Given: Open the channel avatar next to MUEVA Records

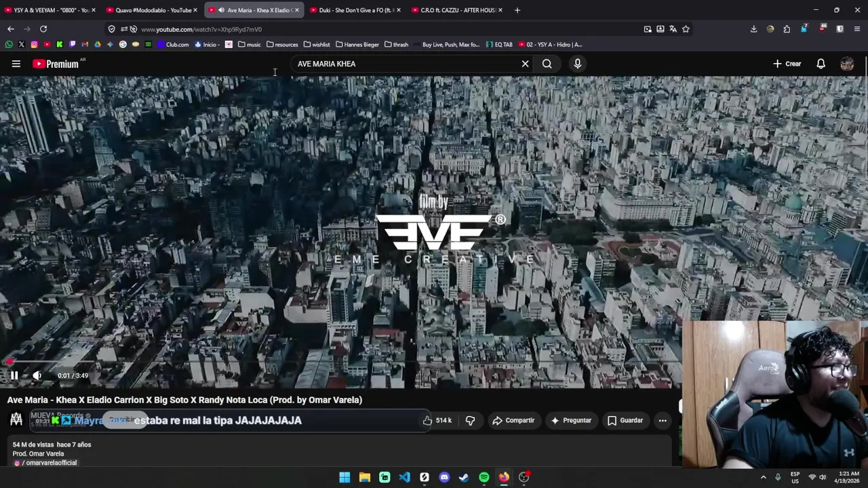Looking at the screenshot, I should point(16,420).
